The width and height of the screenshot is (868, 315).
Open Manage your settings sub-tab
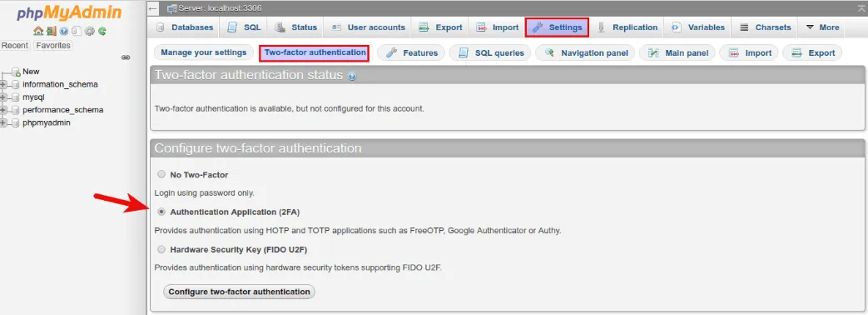pyautogui.click(x=204, y=52)
